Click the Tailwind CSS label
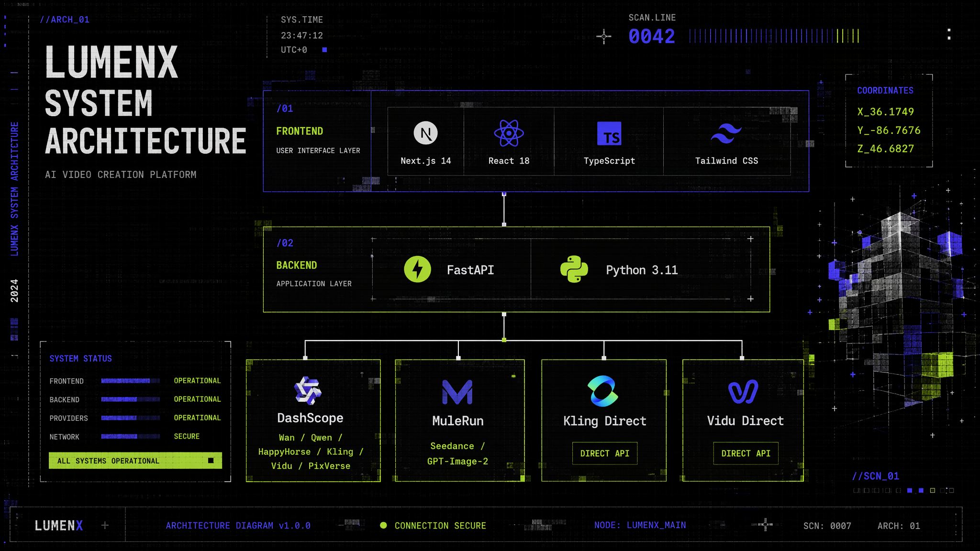 point(726,161)
